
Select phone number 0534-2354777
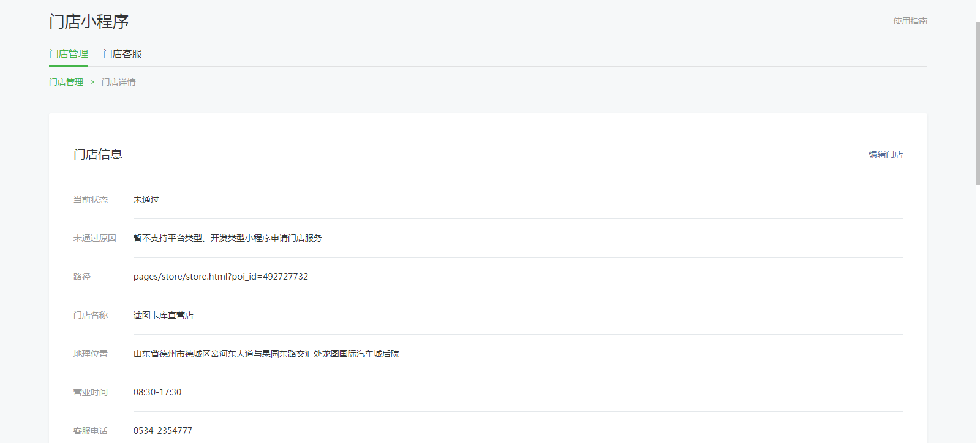point(163,431)
